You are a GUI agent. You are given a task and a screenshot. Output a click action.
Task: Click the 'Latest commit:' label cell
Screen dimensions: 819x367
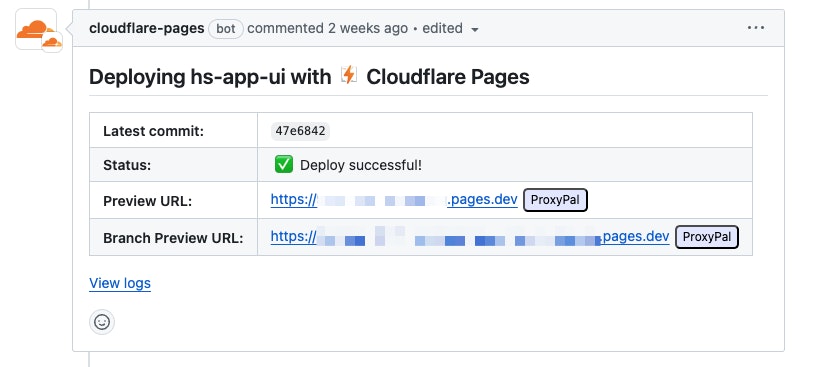click(173, 131)
